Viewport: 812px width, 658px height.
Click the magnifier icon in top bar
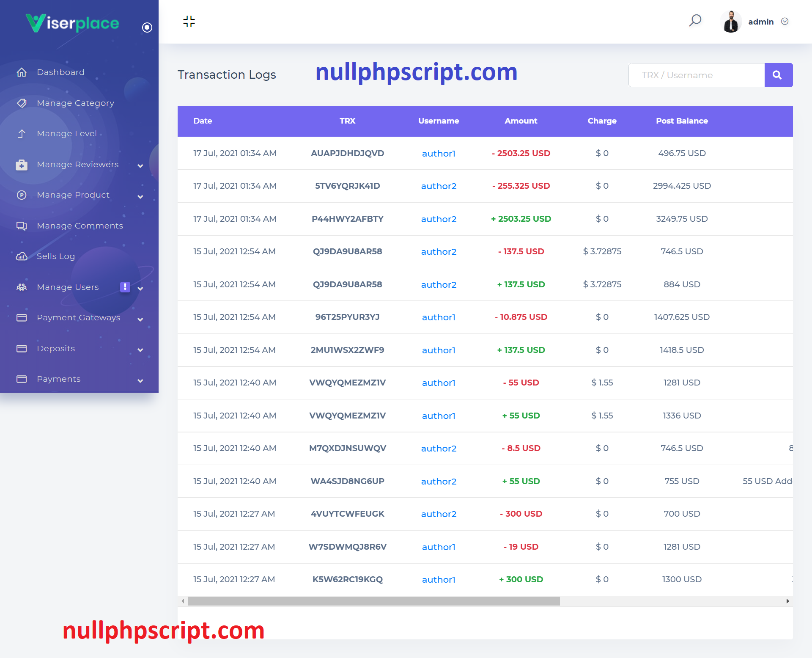[x=695, y=20]
